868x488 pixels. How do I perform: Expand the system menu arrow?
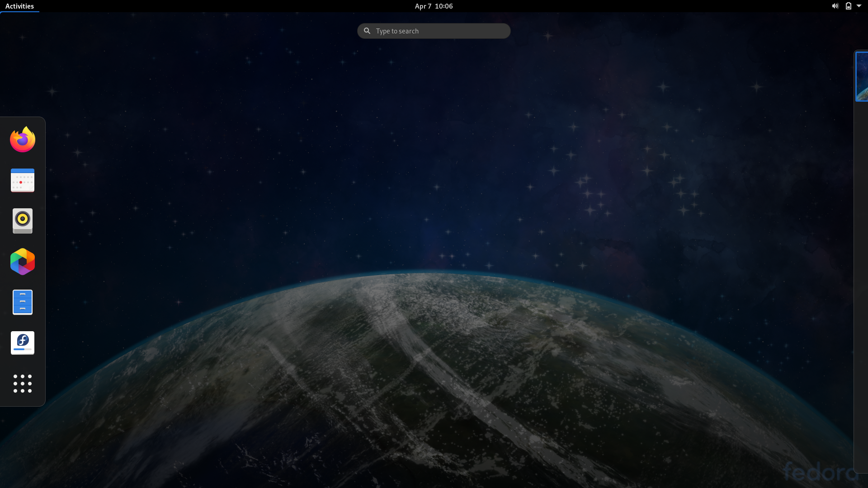coord(859,6)
